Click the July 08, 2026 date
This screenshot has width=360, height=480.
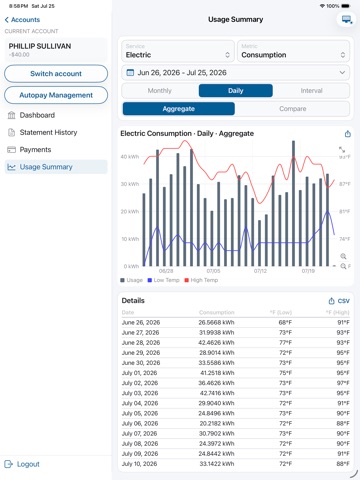pos(140,444)
